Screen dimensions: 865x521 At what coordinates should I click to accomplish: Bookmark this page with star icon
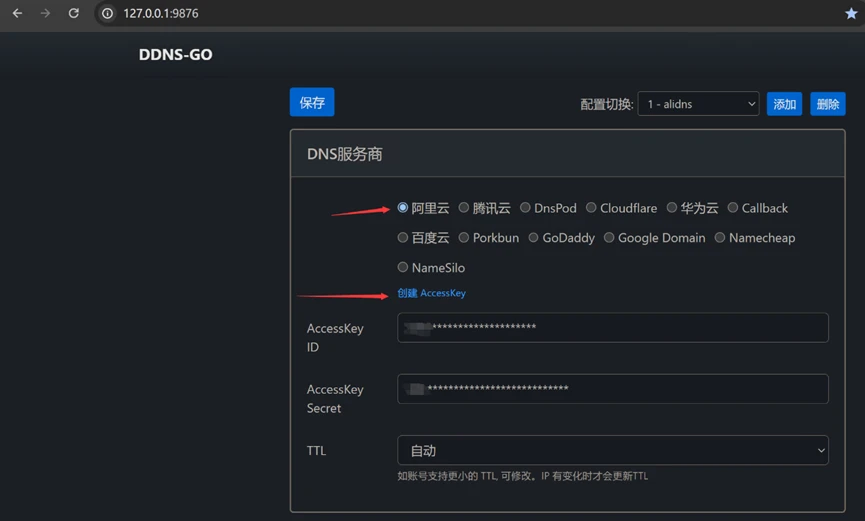tap(851, 13)
